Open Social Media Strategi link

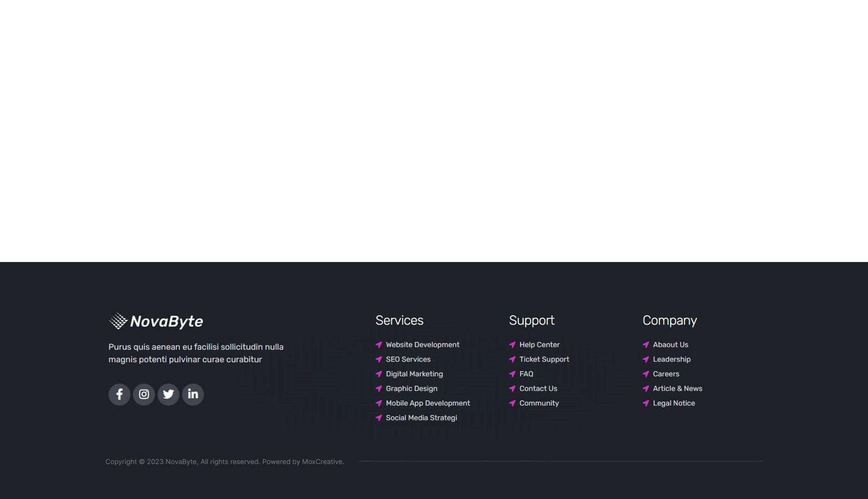tap(421, 418)
